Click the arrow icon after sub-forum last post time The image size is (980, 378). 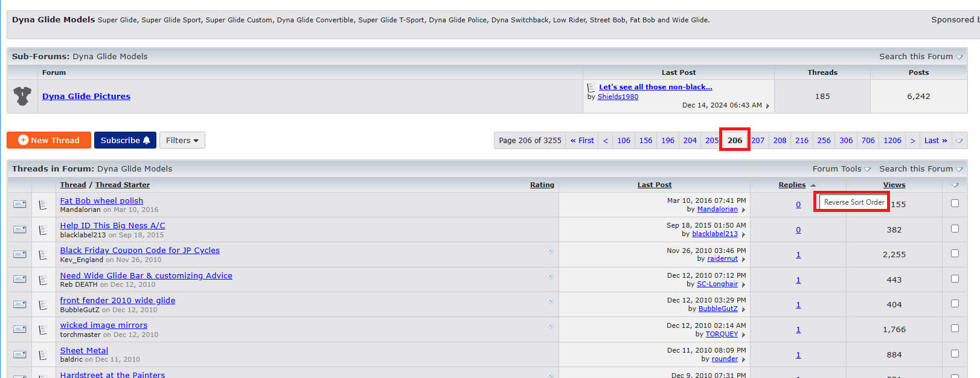767,106
